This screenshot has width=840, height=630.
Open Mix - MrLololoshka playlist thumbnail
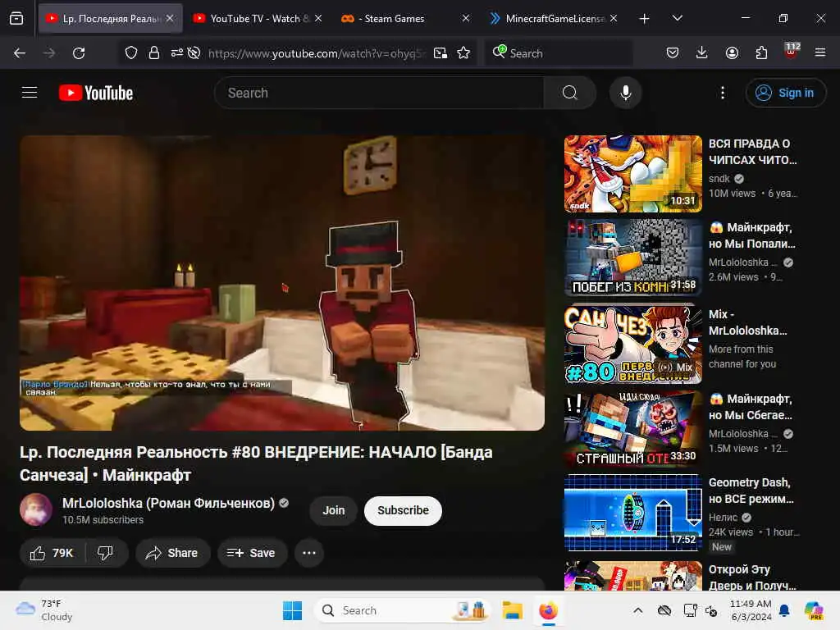632,344
